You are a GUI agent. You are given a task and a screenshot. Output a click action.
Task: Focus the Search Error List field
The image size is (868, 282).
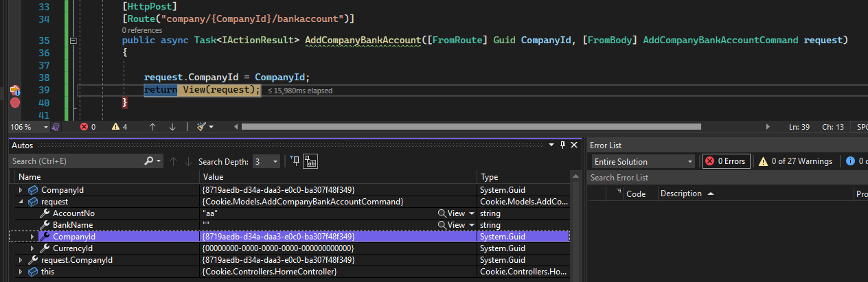[x=728, y=178]
